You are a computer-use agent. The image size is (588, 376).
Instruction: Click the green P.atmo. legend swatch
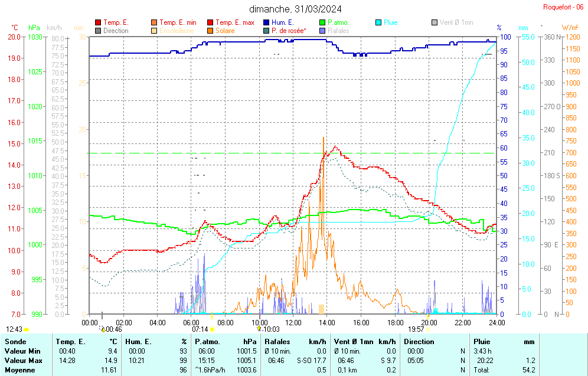pyautogui.click(x=322, y=22)
